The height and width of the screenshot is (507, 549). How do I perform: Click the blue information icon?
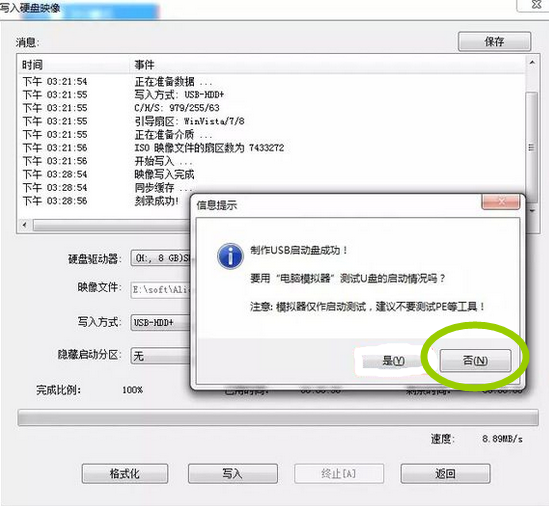tap(230, 256)
